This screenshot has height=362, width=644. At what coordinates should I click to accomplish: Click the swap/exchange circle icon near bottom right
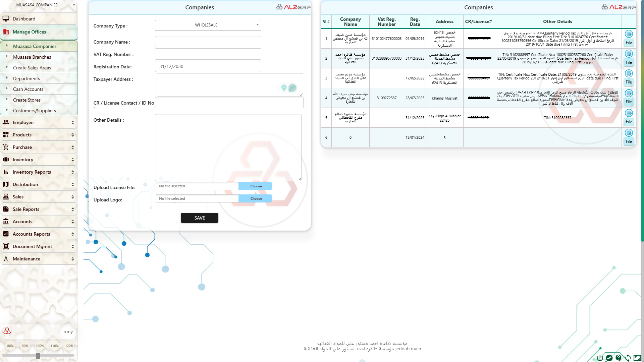click(609, 358)
